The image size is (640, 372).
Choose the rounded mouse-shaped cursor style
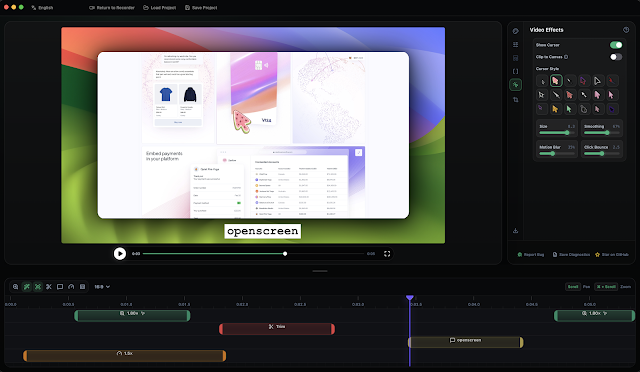583,109
